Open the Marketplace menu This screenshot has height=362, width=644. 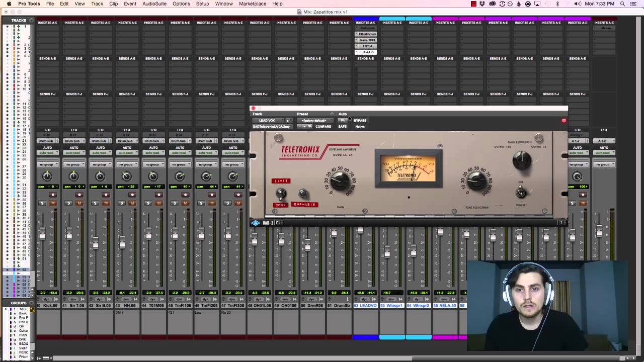pyautogui.click(x=252, y=4)
